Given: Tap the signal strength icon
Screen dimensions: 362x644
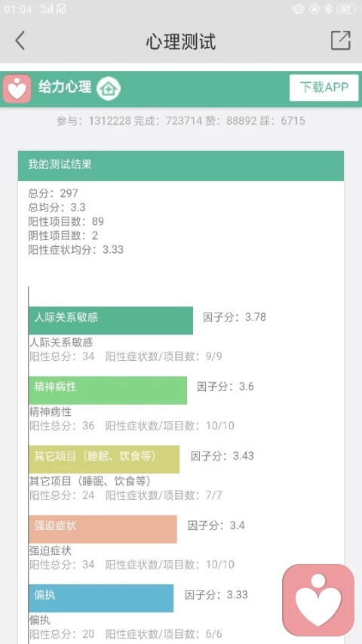Looking at the screenshot, I should coord(47,9).
